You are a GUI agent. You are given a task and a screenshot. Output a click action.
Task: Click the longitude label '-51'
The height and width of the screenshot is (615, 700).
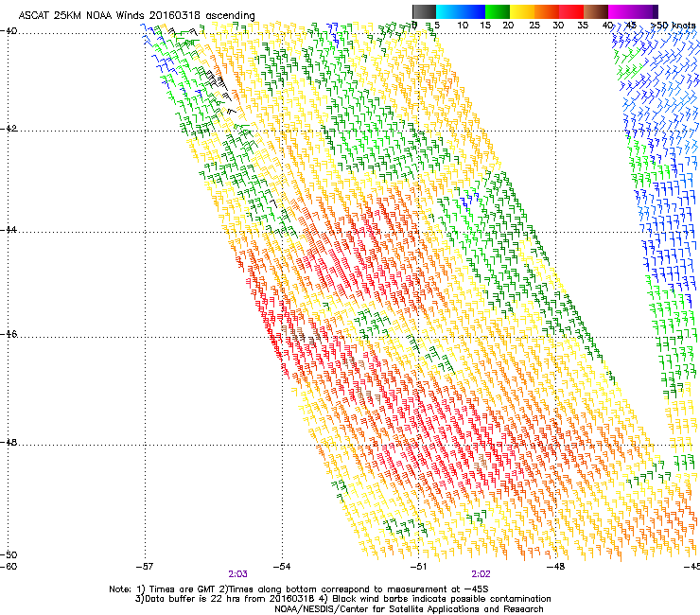[x=419, y=567]
